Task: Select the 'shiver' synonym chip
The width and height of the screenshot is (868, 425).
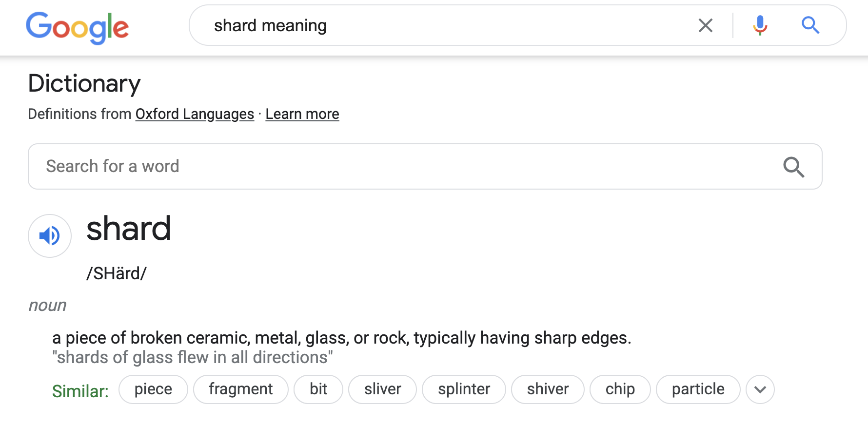Action: [x=548, y=389]
